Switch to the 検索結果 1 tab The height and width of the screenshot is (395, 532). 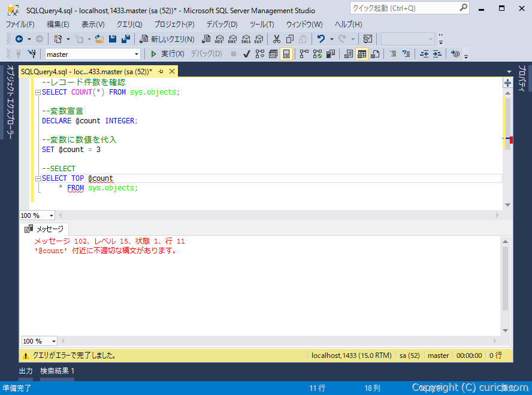point(57,371)
